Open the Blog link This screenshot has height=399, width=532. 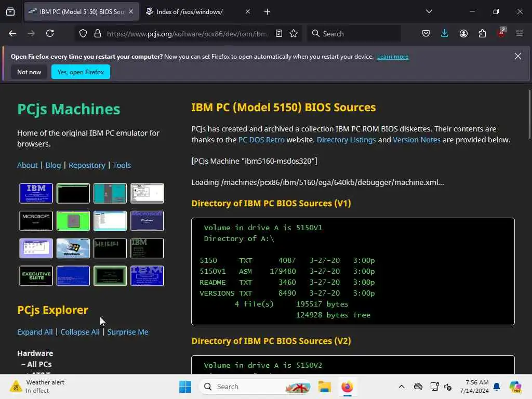54,165
